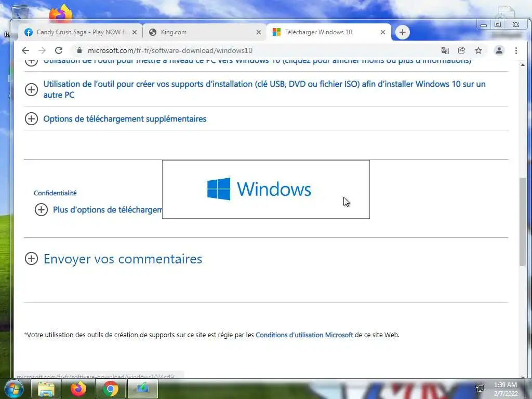This screenshot has height=399, width=532.
Task: Expand Options de téléchargement supplémentaires
Action: click(x=125, y=119)
